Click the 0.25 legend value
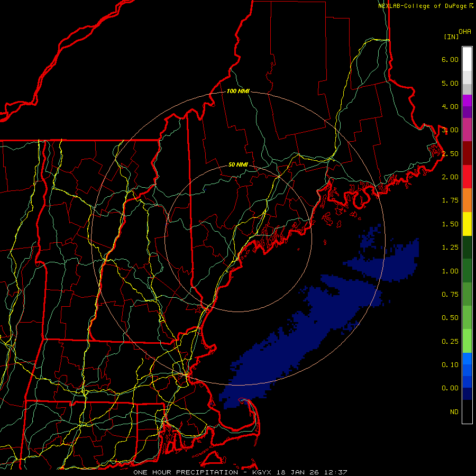 coord(450,342)
